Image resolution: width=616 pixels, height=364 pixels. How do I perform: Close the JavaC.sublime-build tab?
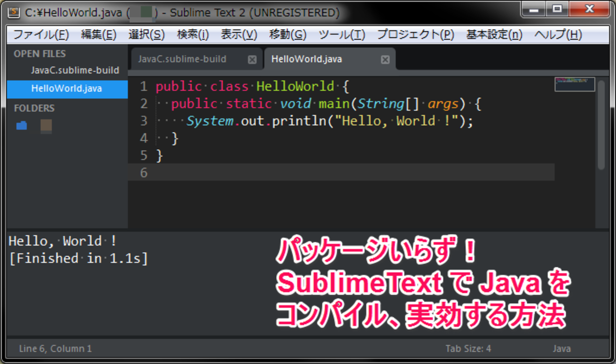pos(252,60)
